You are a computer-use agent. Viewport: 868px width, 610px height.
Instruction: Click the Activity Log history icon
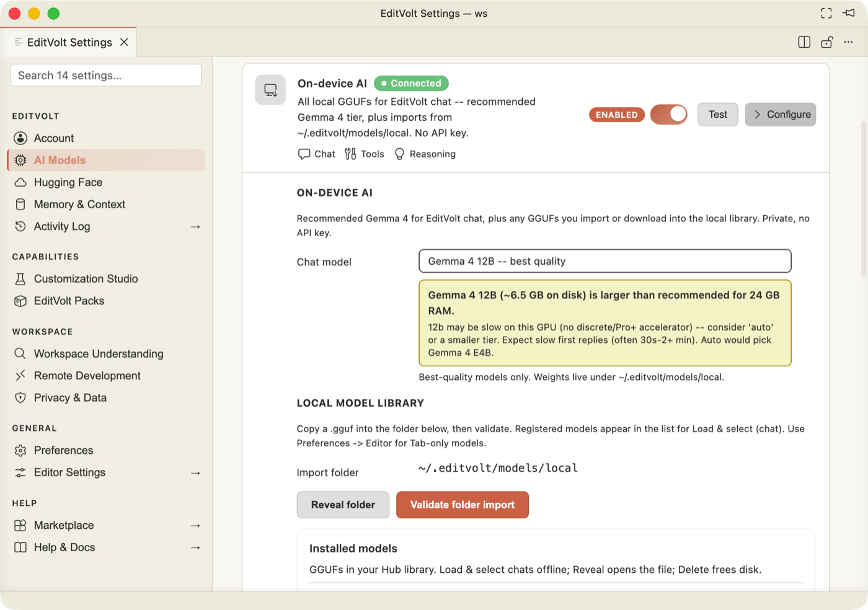(x=20, y=226)
